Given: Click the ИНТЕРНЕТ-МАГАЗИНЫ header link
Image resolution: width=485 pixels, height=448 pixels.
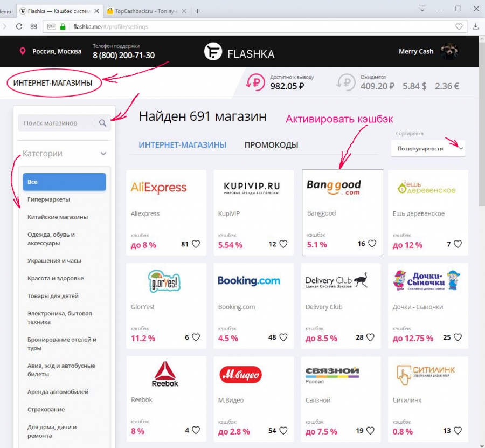Looking at the screenshot, I should [x=53, y=83].
